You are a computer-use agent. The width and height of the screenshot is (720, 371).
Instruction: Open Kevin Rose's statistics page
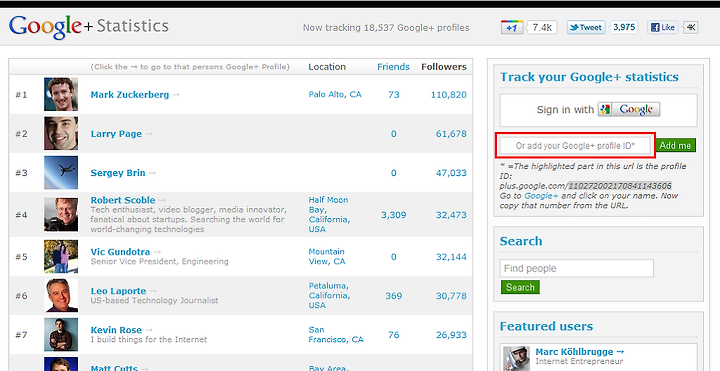(116, 330)
